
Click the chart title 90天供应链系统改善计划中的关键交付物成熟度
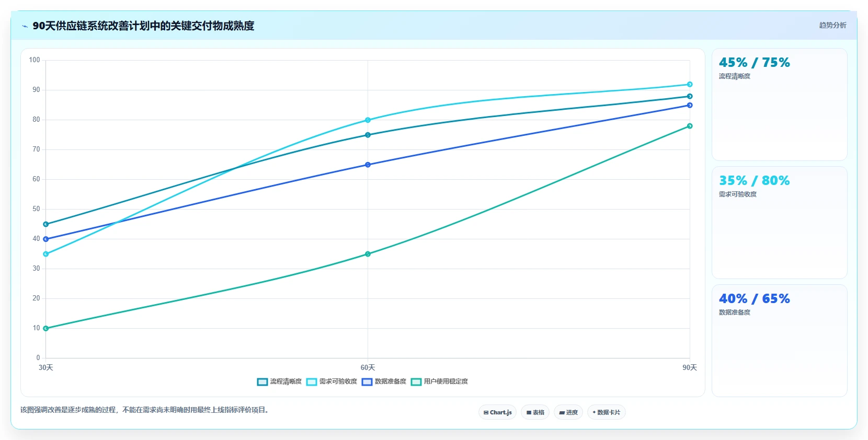coord(143,26)
